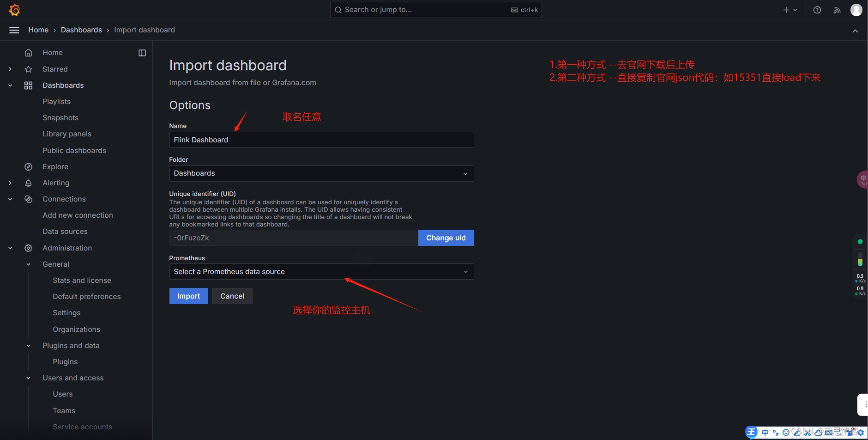Open the Prometheus data source dropdown

coord(321,272)
